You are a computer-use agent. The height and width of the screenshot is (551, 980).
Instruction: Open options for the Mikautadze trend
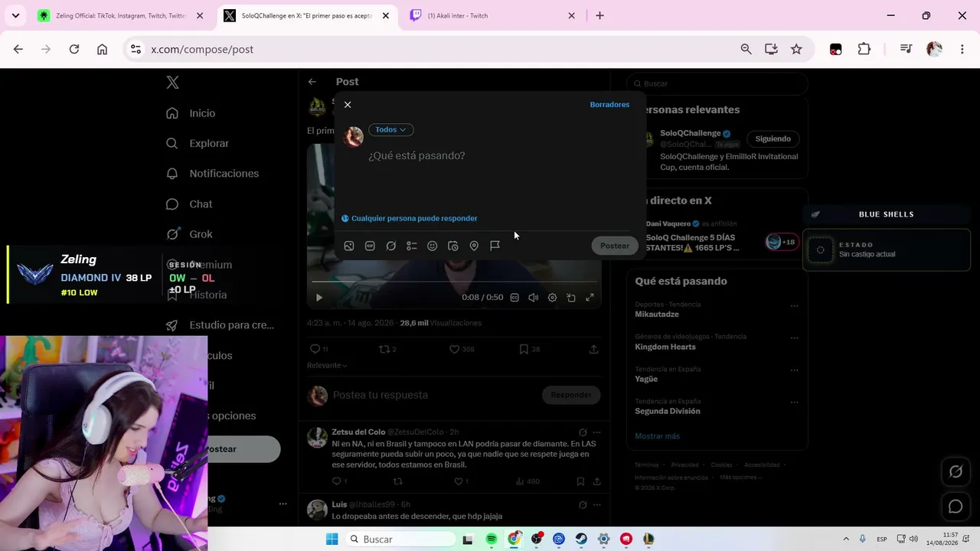tap(794, 306)
